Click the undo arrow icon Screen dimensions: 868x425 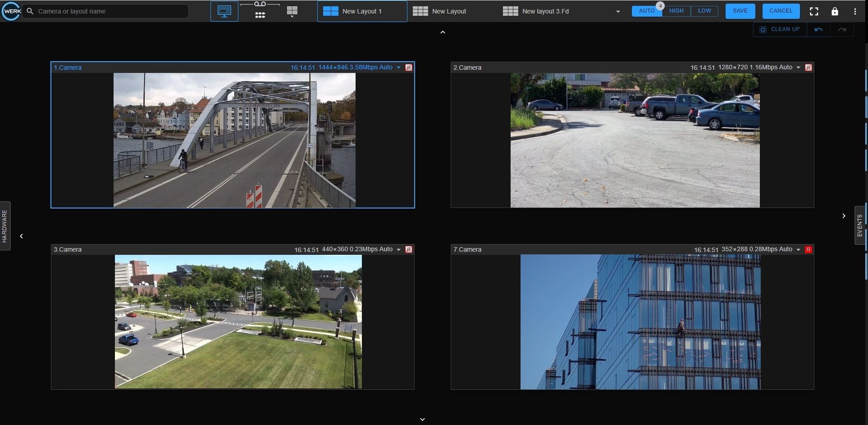(x=818, y=30)
